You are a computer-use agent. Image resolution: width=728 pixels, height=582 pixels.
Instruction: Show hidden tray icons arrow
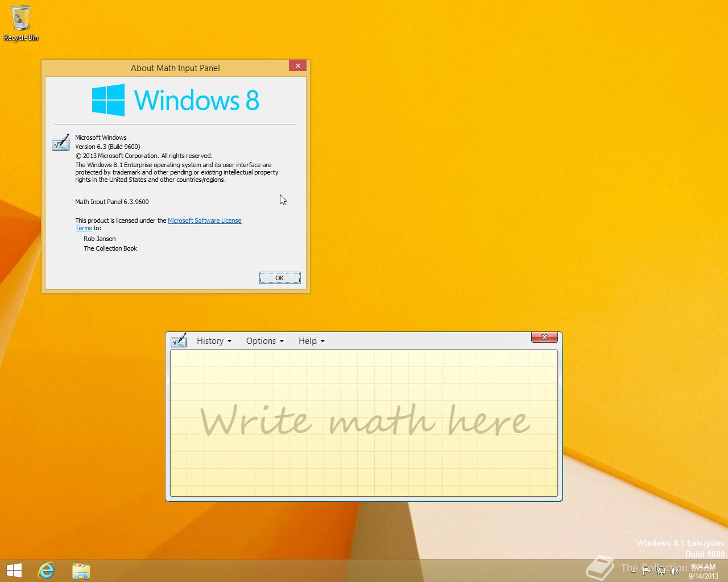coord(633,571)
